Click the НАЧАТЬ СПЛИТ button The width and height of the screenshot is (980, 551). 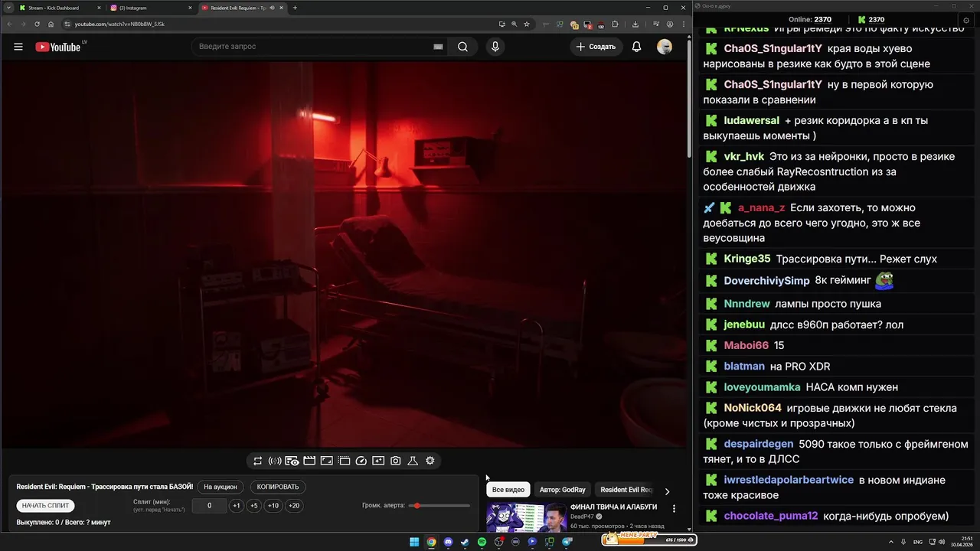point(46,506)
